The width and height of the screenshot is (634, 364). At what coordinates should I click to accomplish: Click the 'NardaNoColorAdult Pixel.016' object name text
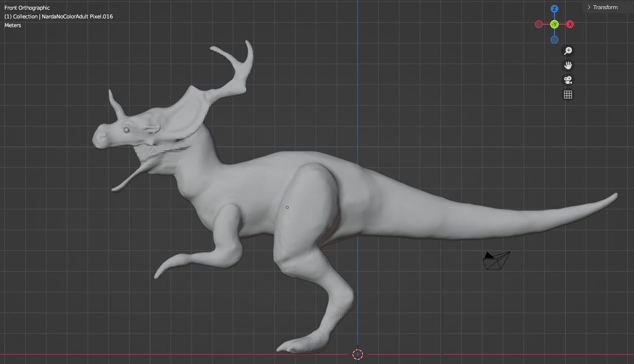click(x=78, y=16)
